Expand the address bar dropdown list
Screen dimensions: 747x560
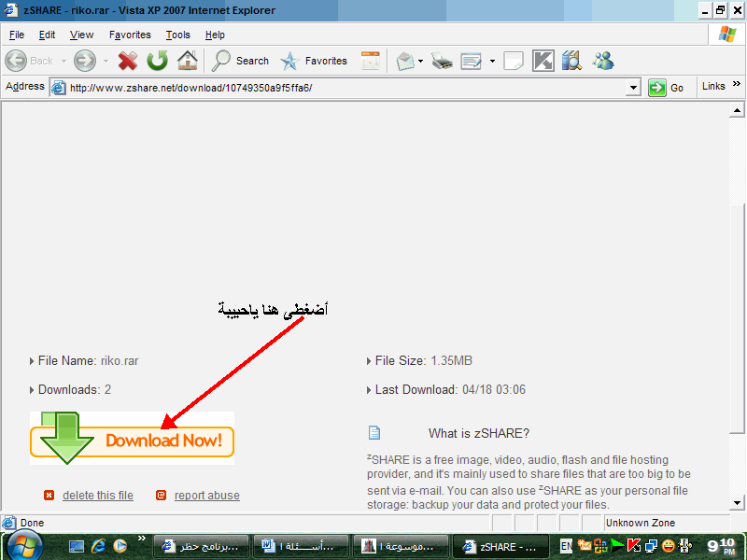pyautogui.click(x=633, y=88)
